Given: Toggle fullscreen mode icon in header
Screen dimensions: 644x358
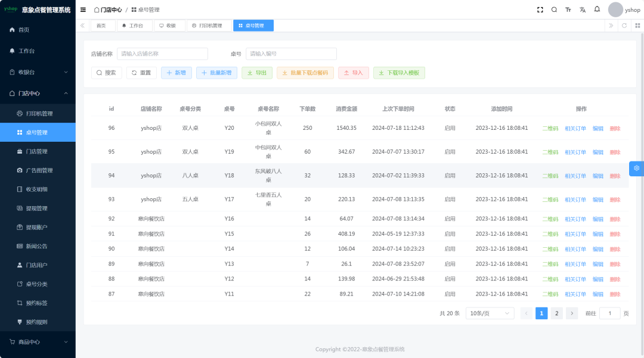Looking at the screenshot, I should (540, 10).
